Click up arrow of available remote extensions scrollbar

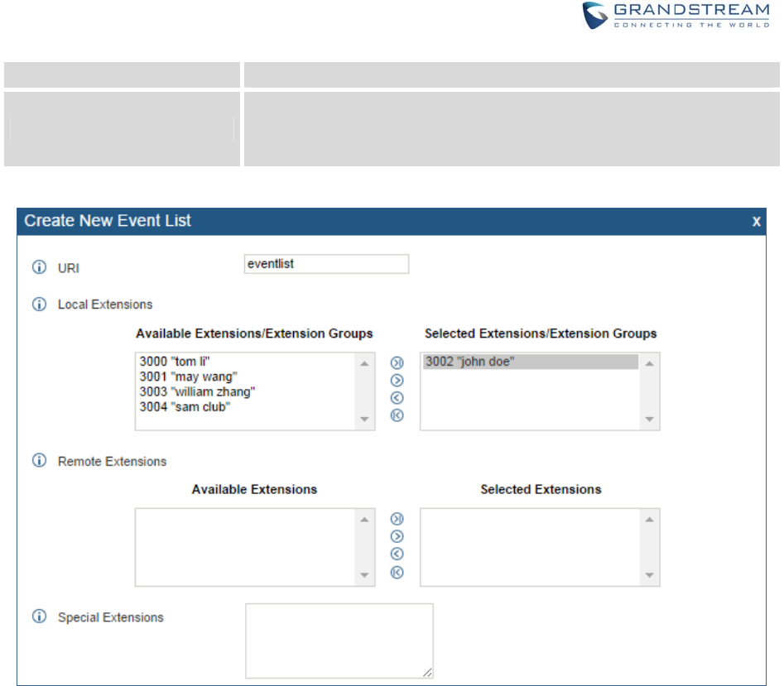[364, 520]
